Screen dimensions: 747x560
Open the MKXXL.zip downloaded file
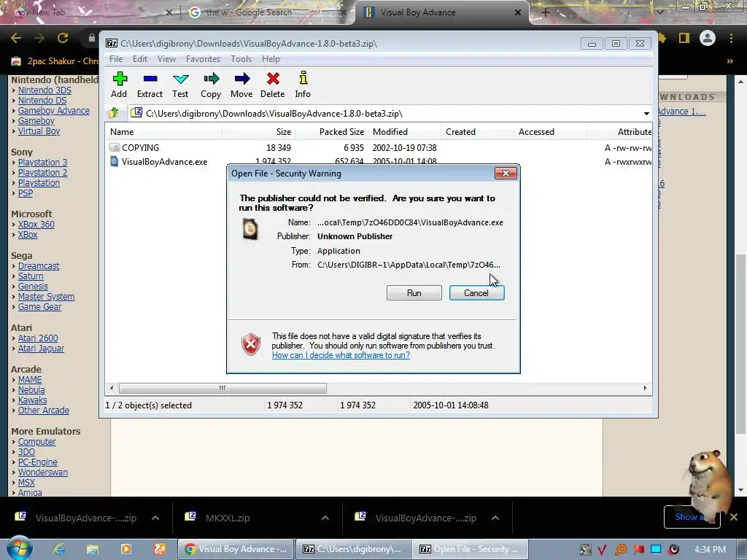pos(228,518)
